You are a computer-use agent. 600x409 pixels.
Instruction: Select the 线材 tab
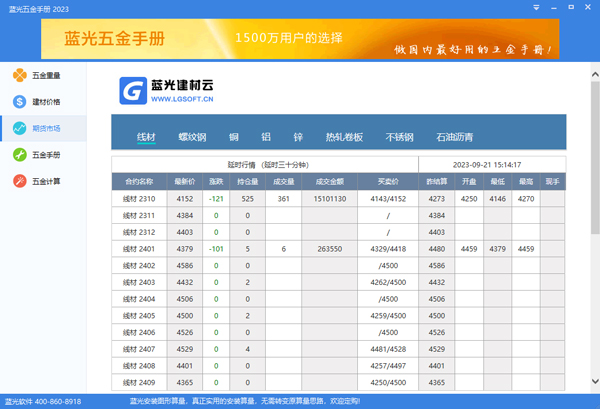coord(146,137)
